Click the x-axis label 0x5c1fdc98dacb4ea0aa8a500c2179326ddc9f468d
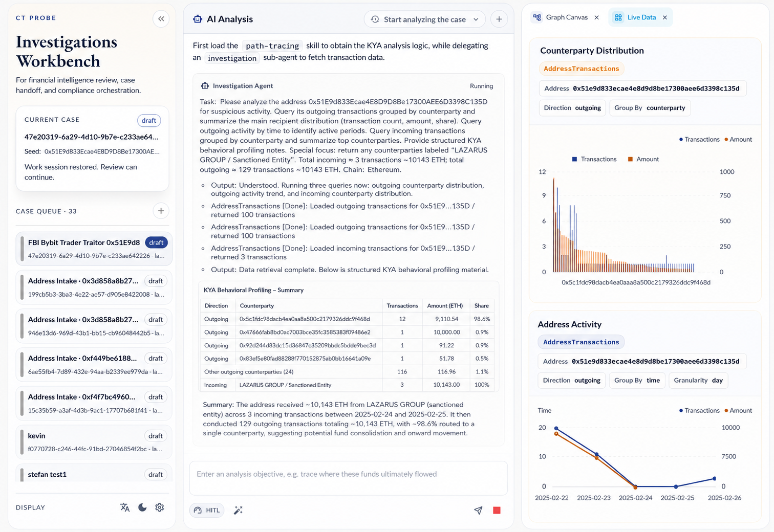Viewport: 774px width, 532px height. click(636, 282)
